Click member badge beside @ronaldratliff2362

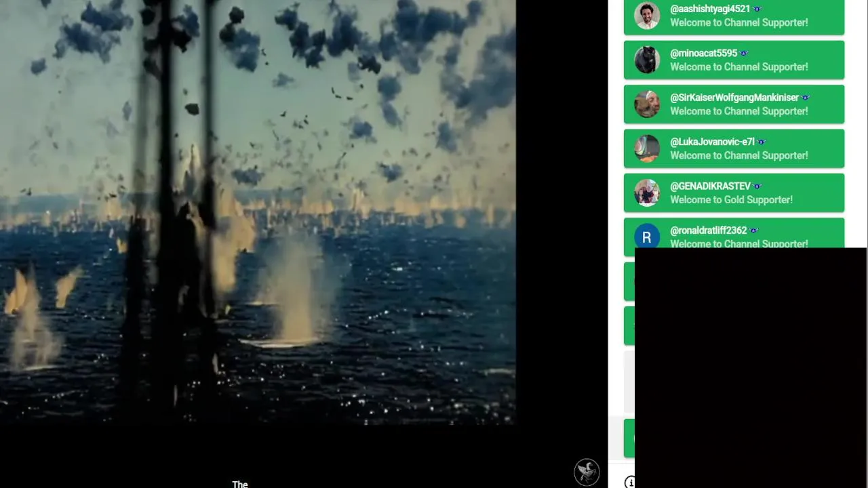click(x=753, y=230)
